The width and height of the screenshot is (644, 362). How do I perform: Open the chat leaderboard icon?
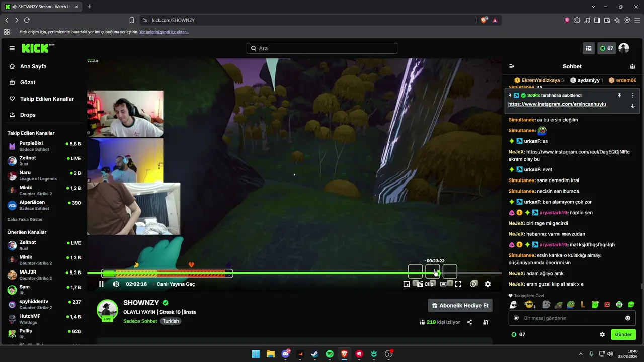(632, 66)
